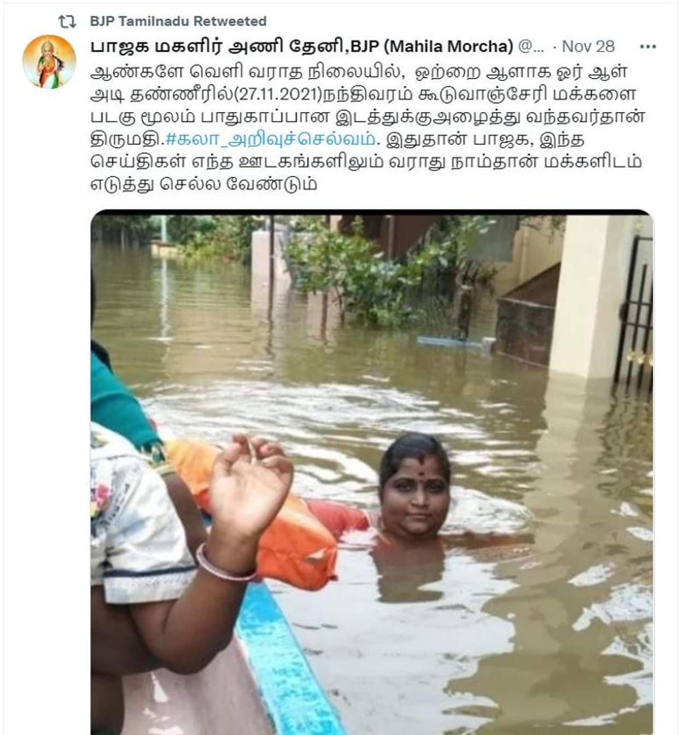Click the Nov 28 timestamp
The image size is (700, 735).
588,46
